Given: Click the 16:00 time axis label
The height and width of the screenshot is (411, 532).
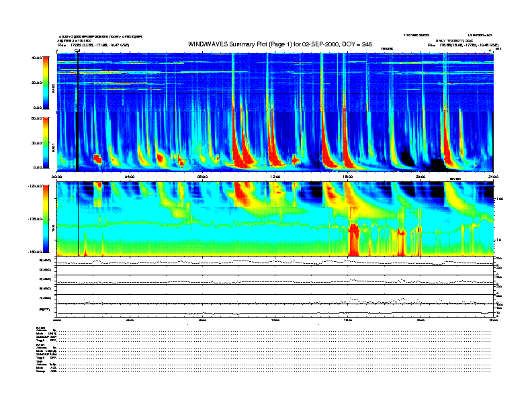Looking at the screenshot, I should pyautogui.click(x=348, y=177).
